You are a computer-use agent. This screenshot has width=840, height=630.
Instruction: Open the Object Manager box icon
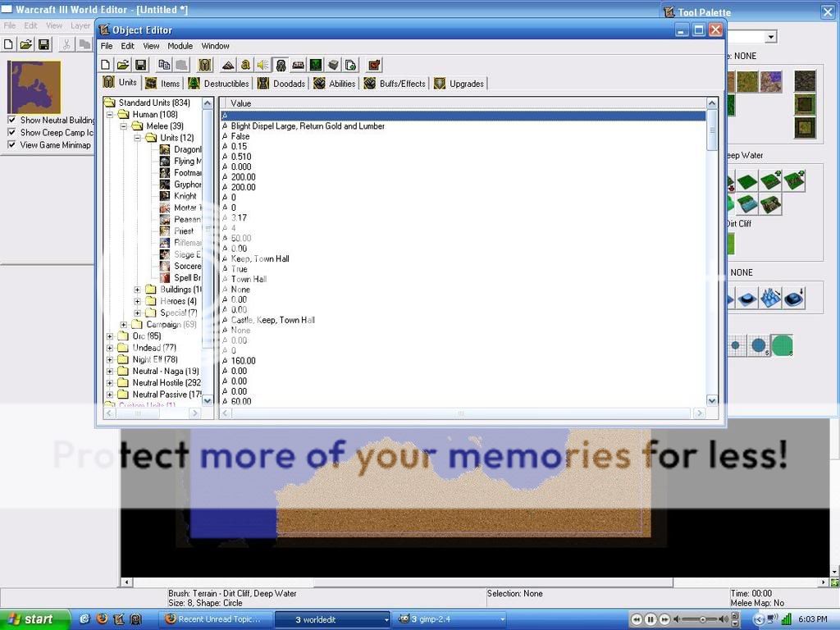click(334, 66)
